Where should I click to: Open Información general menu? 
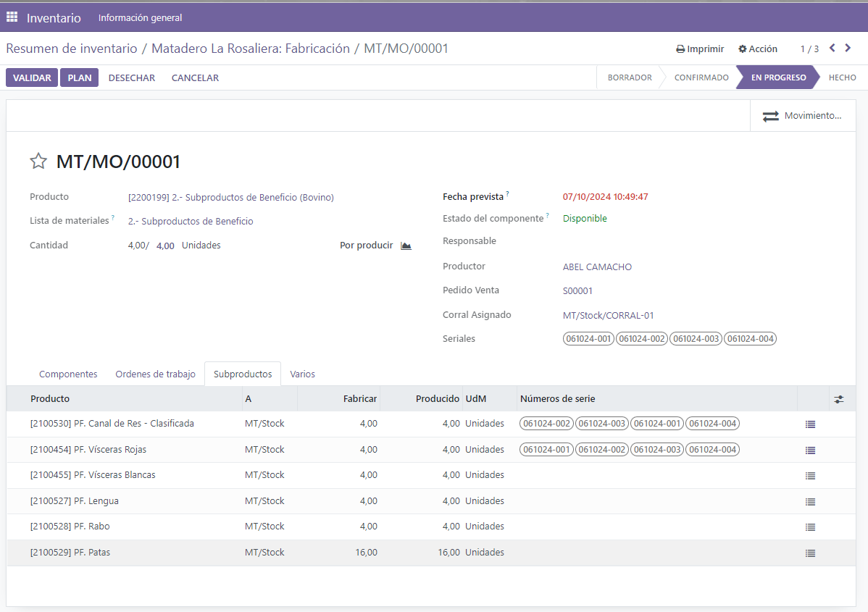coord(140,17)
